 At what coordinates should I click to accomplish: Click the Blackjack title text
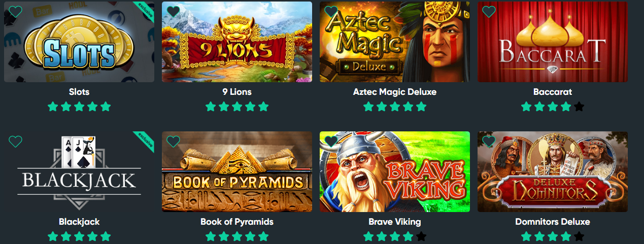point(79,222)
